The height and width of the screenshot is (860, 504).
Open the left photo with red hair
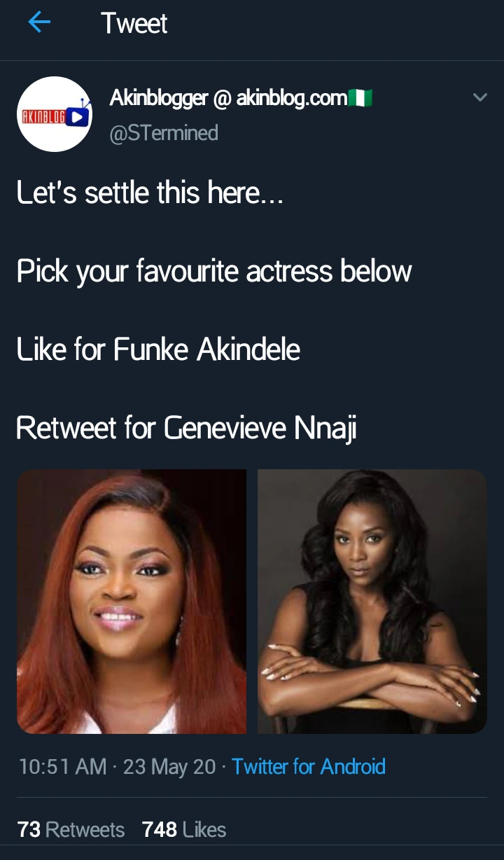(x=132, y=602)
